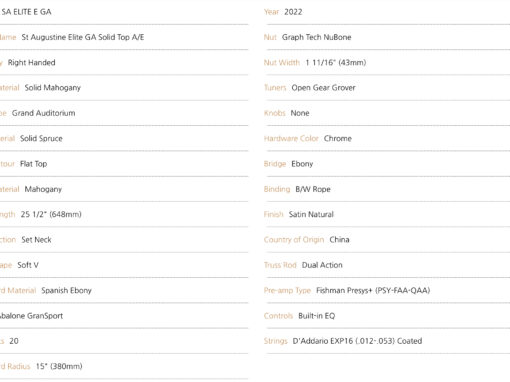Select the B/W Rope binding value

[313, 189]
